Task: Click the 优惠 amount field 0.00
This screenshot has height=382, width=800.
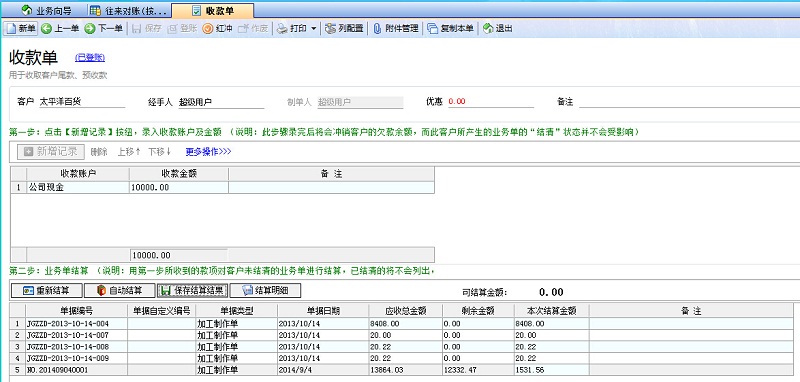Action: [491, 101]
